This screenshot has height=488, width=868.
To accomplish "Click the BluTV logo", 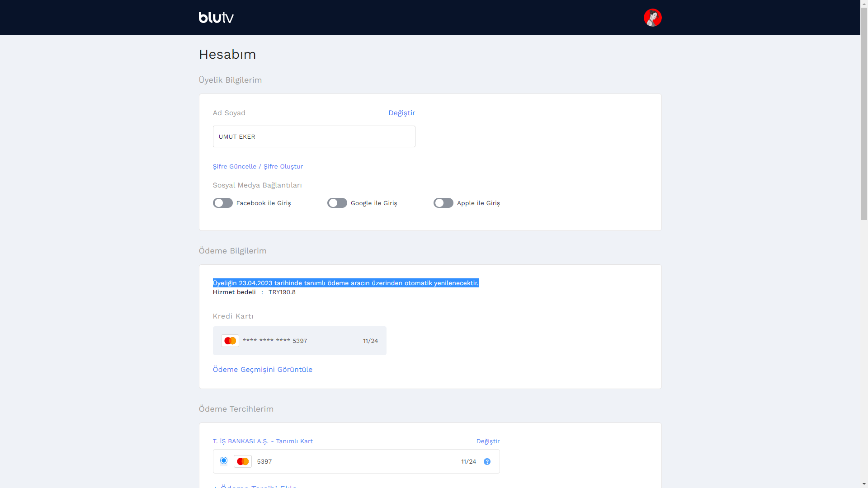I will pyautogui.click(x=216, y=17).
